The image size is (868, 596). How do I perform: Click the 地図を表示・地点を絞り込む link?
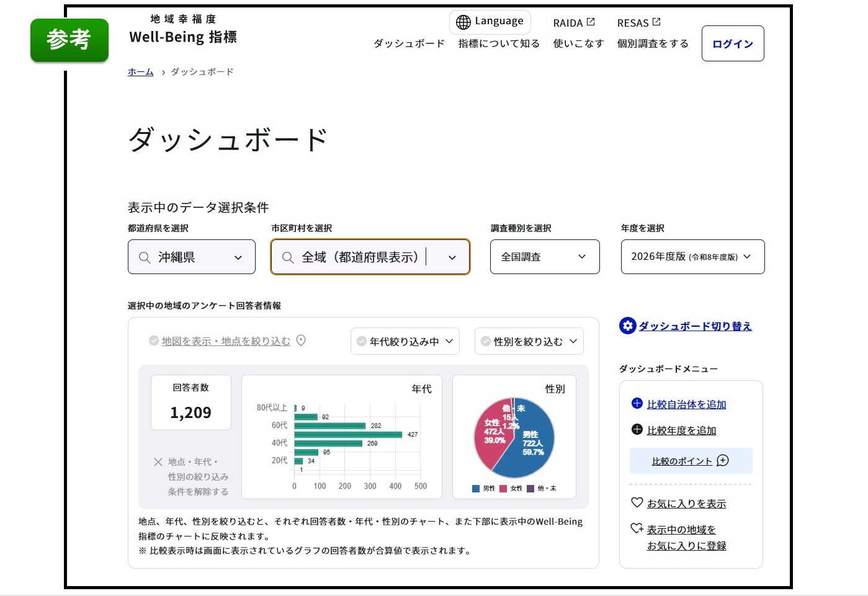point(226,341)
